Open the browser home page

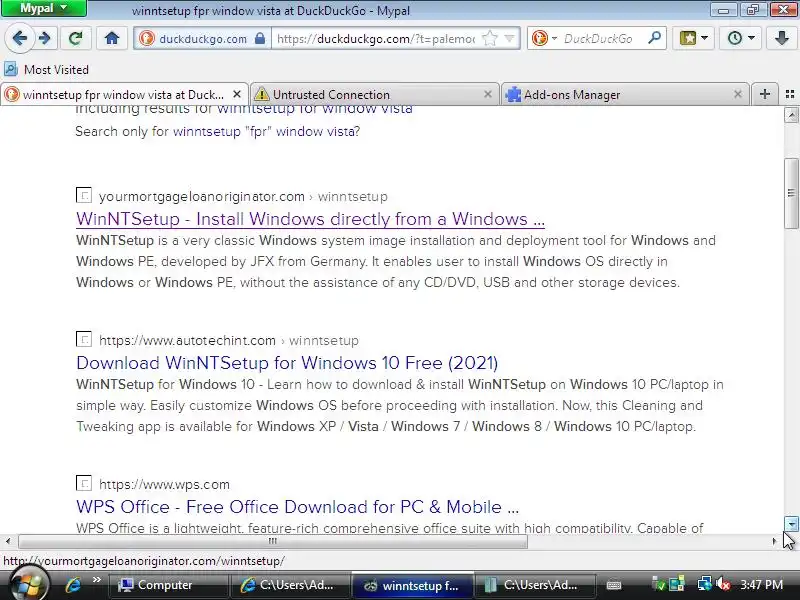click(112, 38)
